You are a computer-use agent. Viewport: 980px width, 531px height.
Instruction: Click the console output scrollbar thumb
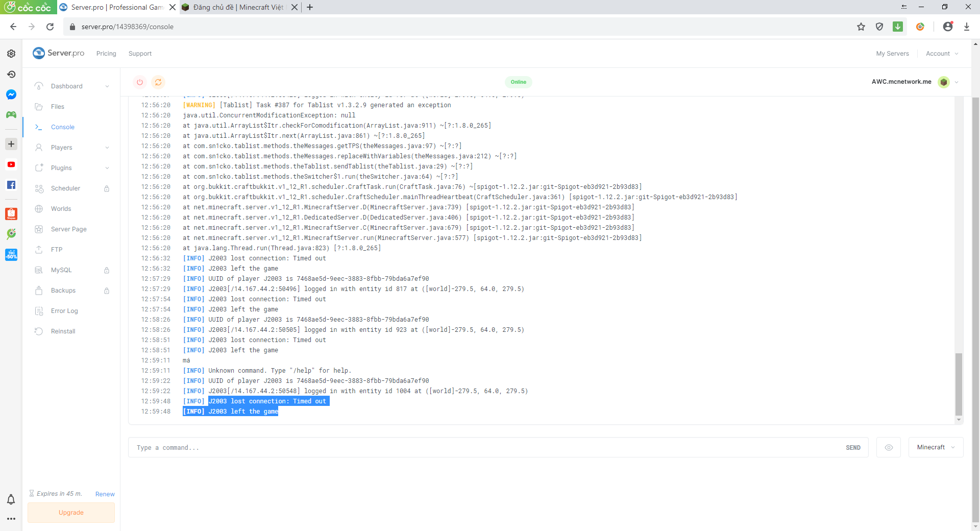pos(959,384)
